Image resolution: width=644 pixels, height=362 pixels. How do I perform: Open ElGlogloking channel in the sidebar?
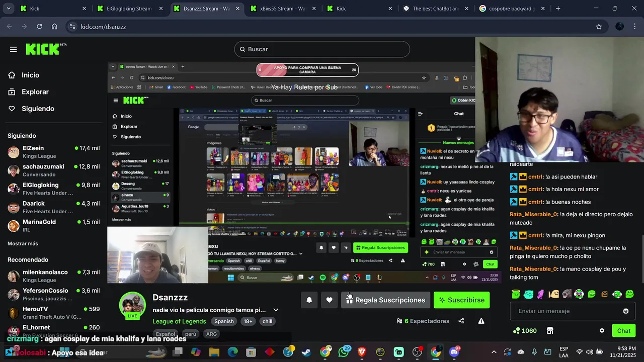point(53,189)
